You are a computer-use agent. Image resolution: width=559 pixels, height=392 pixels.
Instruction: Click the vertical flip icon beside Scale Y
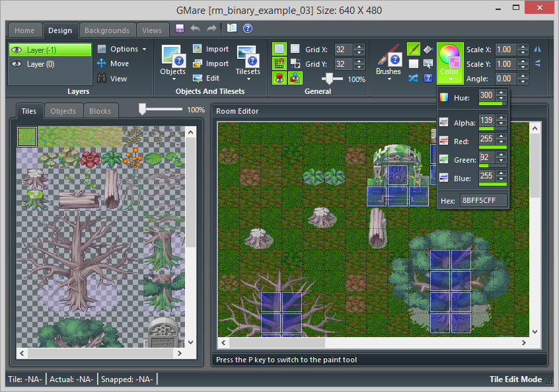(538, 64)
